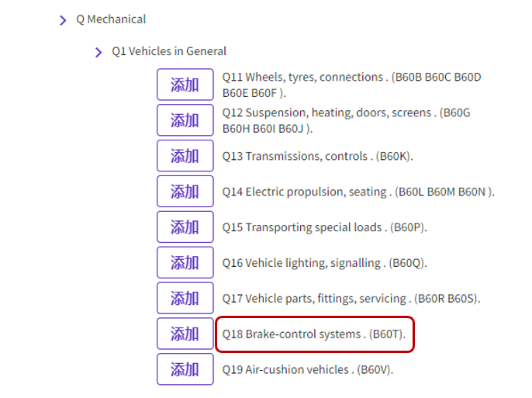Select the Q Mechanical category label
The width and height of the screenshot is (532, 398).
click(x=111, y=19)
